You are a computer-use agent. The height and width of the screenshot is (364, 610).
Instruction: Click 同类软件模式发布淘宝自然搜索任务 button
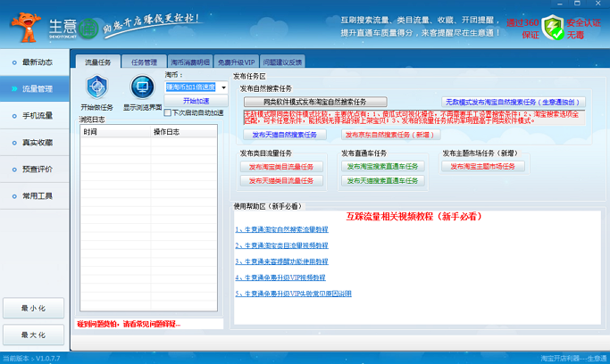pyautogui.click(x=315, y=102)
